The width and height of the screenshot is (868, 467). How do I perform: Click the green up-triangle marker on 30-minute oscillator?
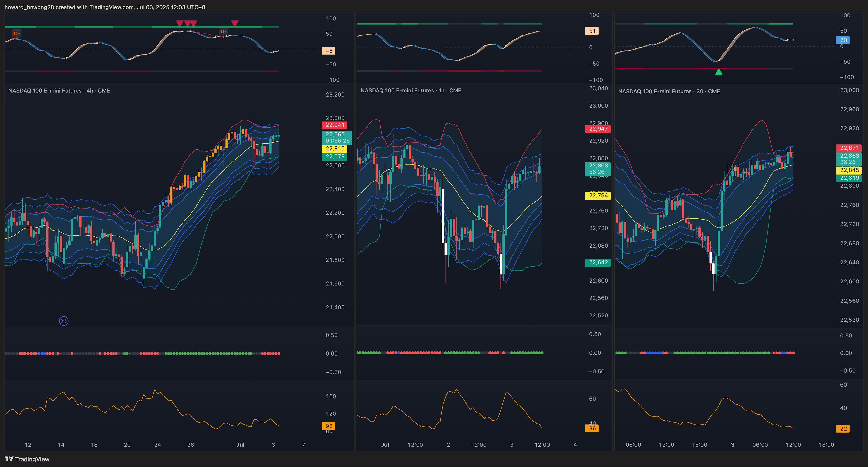point(719,72)
